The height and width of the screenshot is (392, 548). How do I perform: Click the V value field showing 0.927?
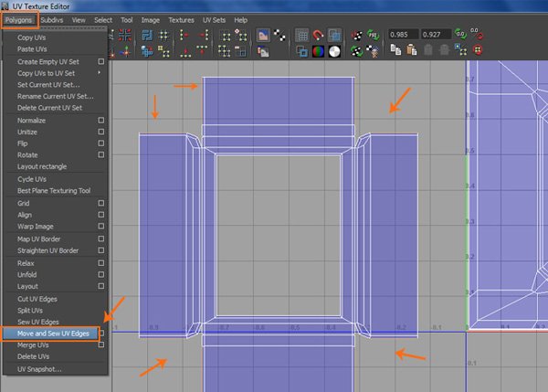(436, 35)
